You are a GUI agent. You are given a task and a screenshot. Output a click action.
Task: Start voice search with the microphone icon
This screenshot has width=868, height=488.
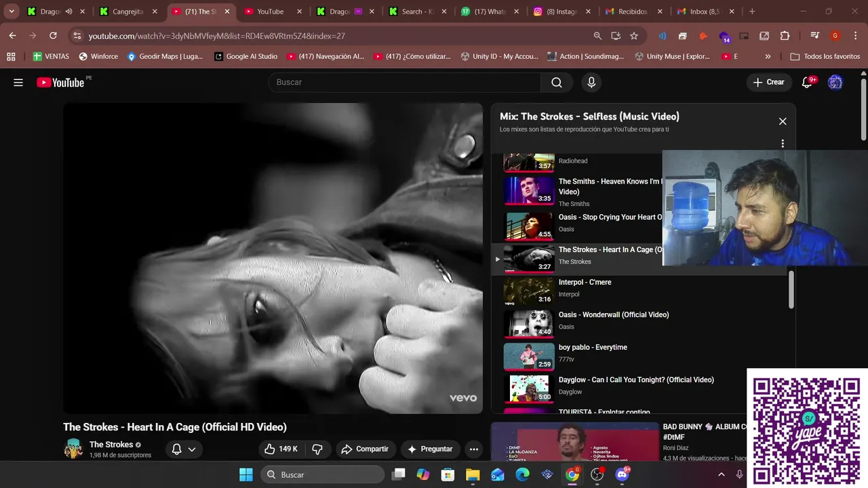591,82
